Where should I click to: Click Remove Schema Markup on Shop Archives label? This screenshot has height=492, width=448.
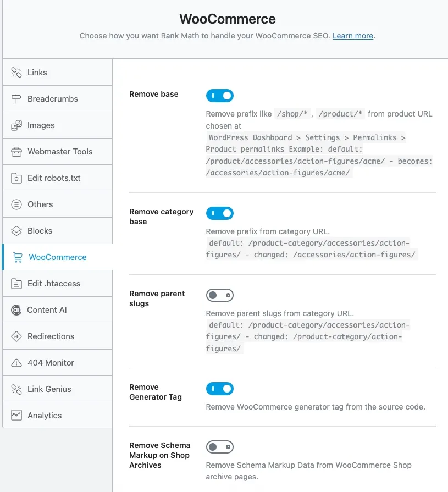[x=160, y=455]
